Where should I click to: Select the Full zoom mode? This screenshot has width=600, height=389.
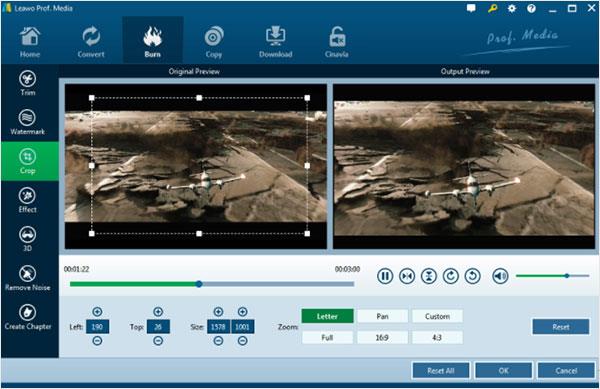click(327, 338)
